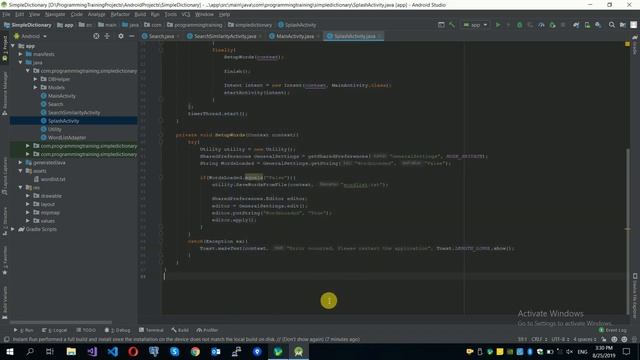Expand the DBHelper package
This screenshot has width=640, height=360.
pos(35,79)
